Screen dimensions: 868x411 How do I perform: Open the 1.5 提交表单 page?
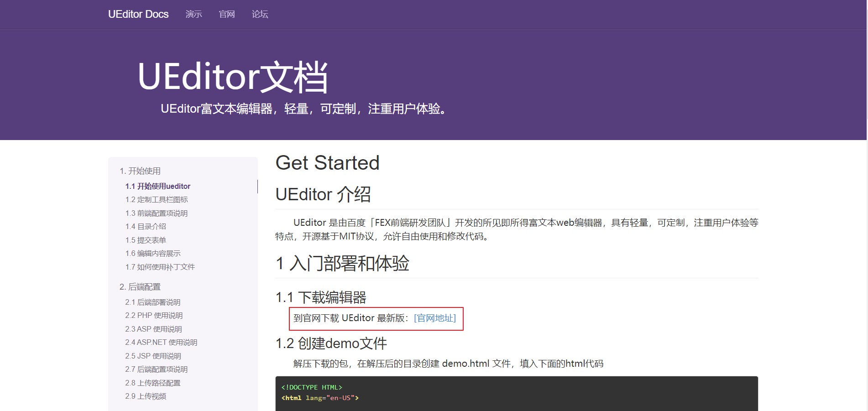[146, 240]
